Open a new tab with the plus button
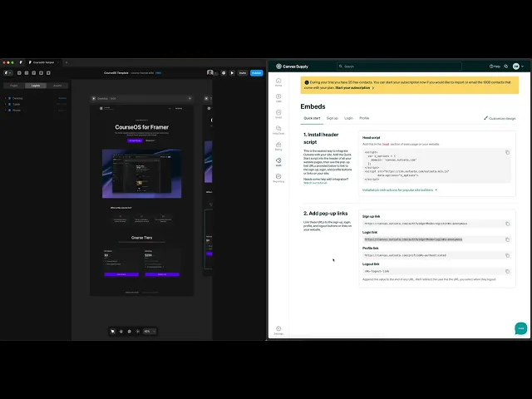Image resolution: width=532 pixels, height=399 pixels. [66, 62]
